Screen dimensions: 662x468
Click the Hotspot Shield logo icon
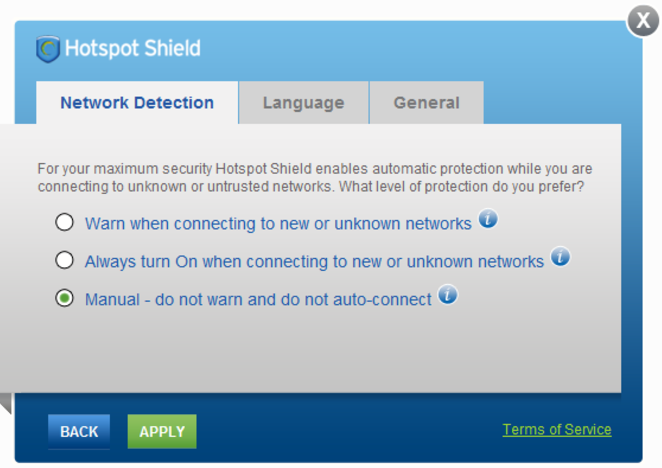[48, 49]
